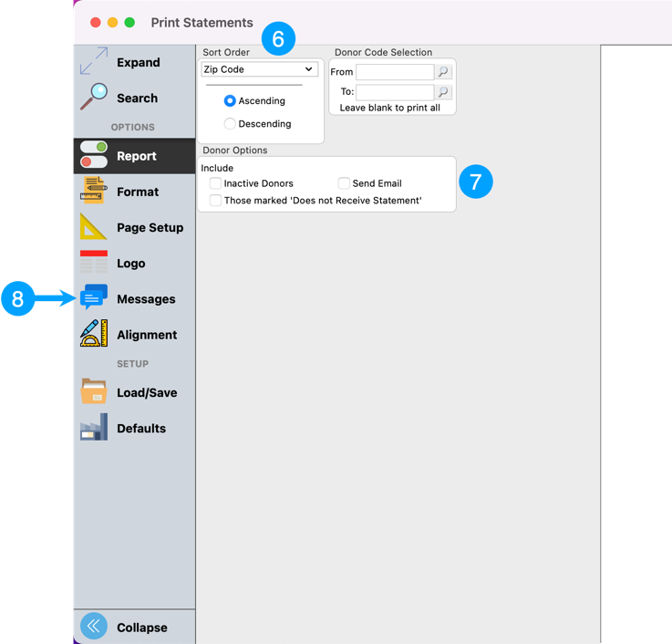Screen dimensions: 672x644
Task: Select Ascending sort order
Action: [230, 101]
